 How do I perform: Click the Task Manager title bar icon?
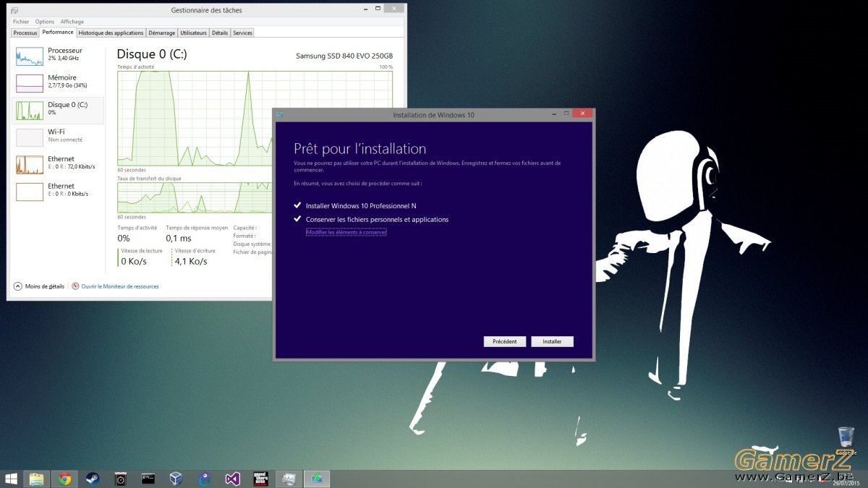click(14, 10)
